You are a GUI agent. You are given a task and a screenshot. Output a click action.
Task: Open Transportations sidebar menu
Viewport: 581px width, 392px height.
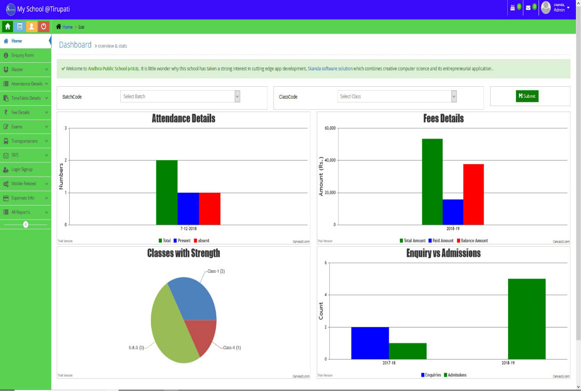point(25,141)
